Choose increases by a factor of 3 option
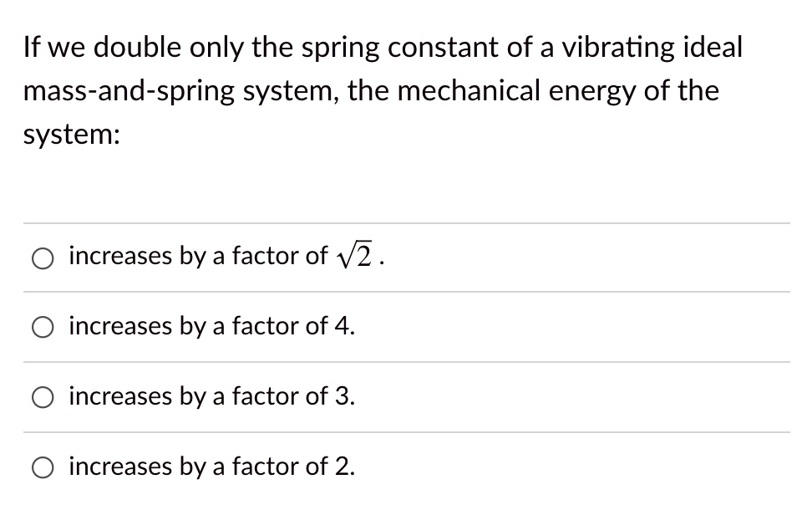The height and width of the screenshot is (515, 812). [x=42, y=399]
